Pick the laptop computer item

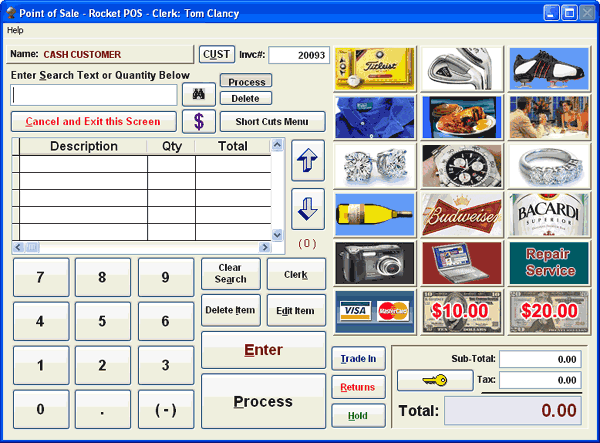(462, 263)
